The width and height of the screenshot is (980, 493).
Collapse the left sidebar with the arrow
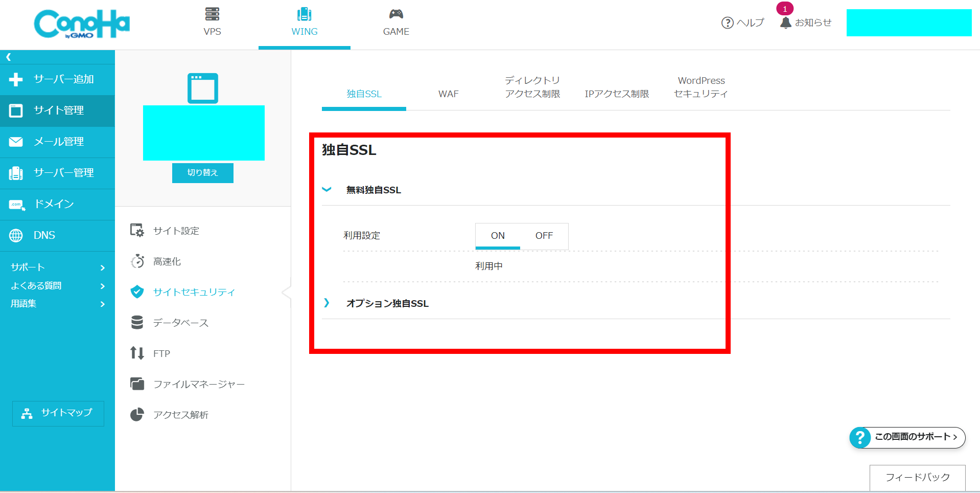pyautogui.click(x=8, y=57)
